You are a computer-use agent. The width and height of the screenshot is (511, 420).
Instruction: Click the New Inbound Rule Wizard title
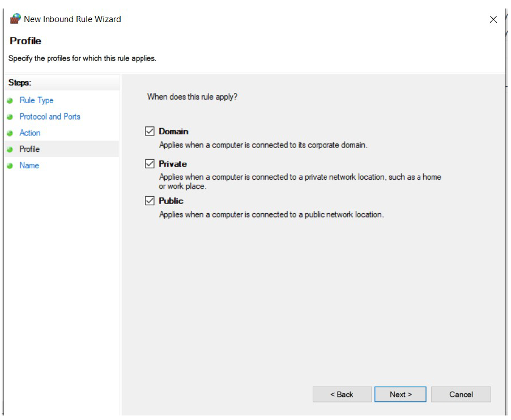(73, 19)
